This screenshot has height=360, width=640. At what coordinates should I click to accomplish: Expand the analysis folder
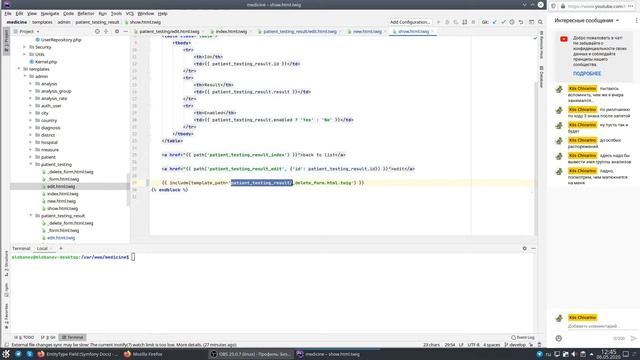pyautogui.click(x=31, y=84)
